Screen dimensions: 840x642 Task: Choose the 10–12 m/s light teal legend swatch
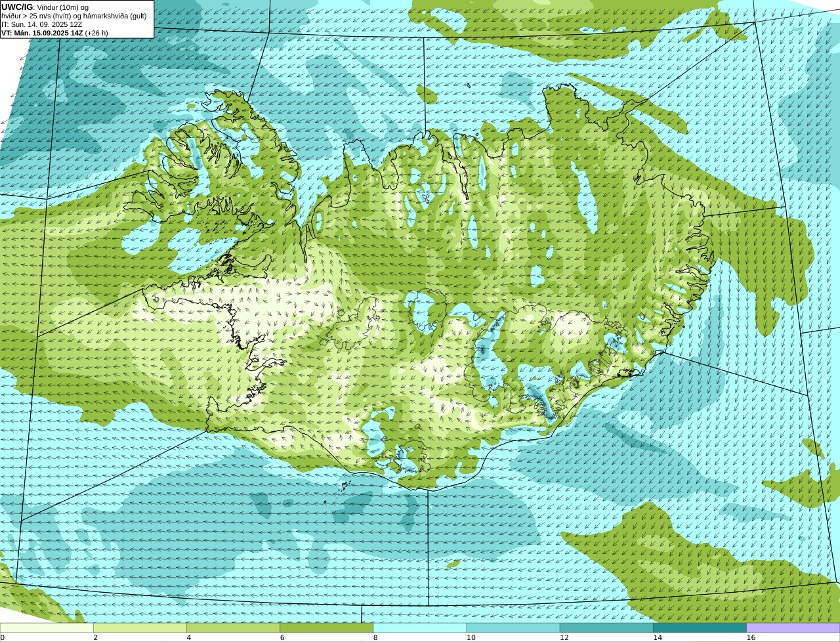tap(513, 628)
